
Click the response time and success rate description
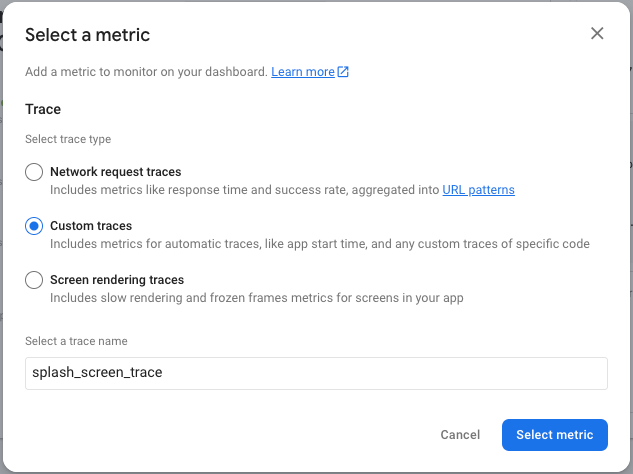pyautogui.click(x=245, y=190)
